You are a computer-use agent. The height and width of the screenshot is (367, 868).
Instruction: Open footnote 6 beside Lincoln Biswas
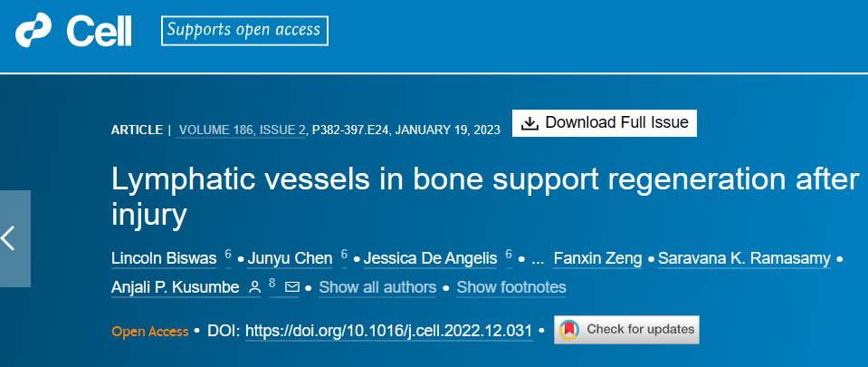(x=229, y=255)
